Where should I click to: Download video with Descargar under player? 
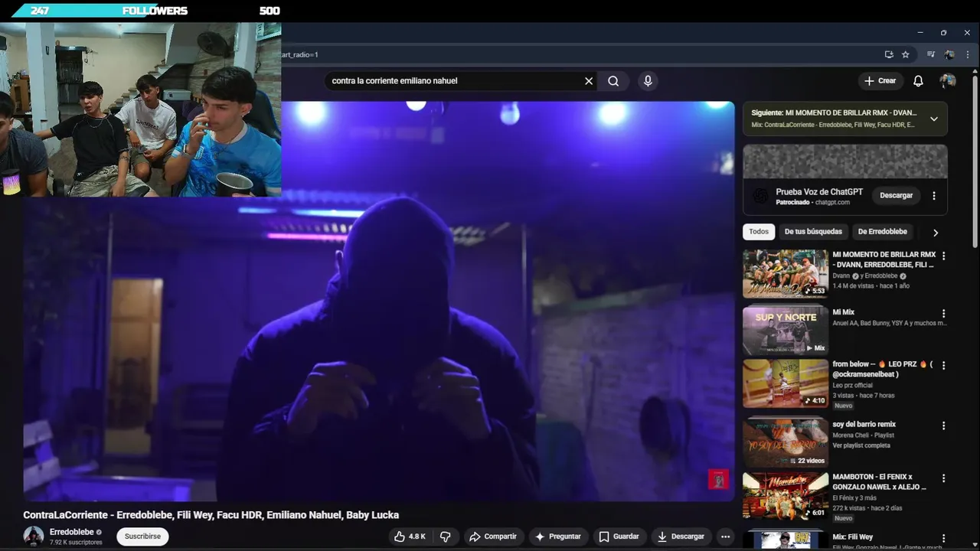tap(681, 536)
